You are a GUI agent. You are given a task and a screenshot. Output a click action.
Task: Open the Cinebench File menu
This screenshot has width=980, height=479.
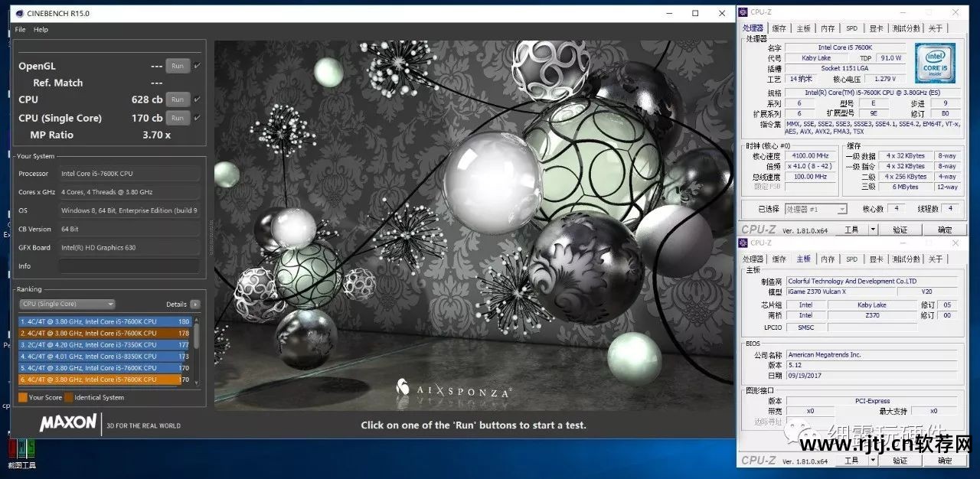click(x=20, y=30)
